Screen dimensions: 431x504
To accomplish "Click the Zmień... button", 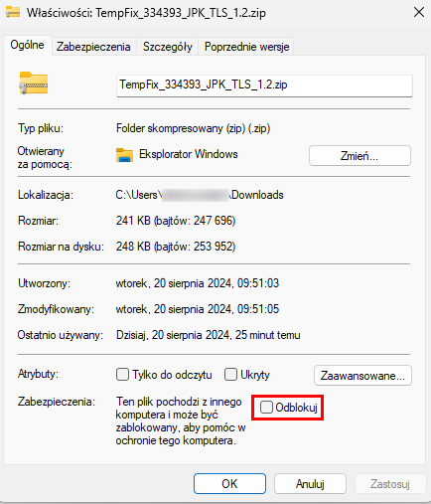I will click(x=359, y=155).
